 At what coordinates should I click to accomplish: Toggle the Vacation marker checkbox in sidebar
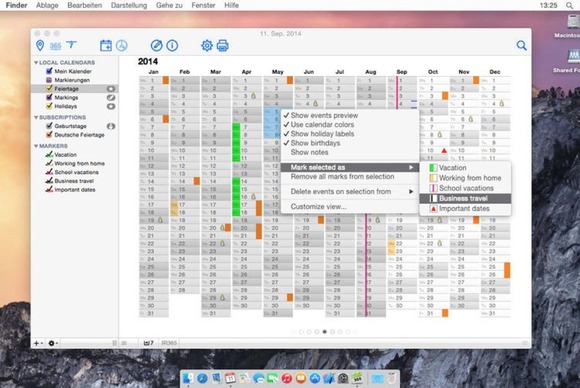point(49,155)
